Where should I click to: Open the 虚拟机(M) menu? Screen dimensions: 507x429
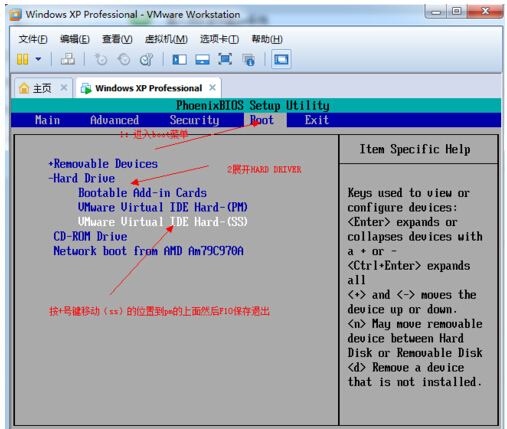tap(166, 39)
